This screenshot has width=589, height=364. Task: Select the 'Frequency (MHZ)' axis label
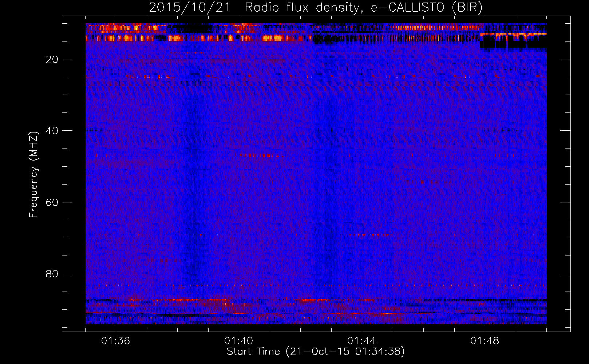coord(33,175)
